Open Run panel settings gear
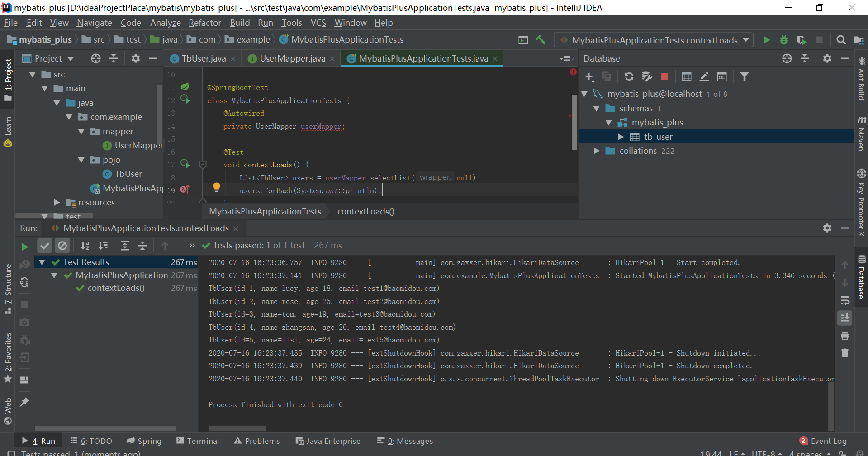The width and height of the screenshot is (868, 456). [827, 228]
